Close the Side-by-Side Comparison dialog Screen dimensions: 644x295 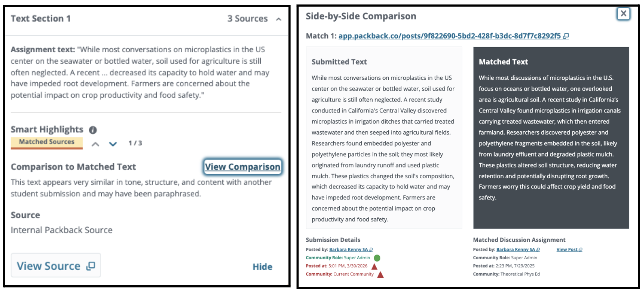623,14
